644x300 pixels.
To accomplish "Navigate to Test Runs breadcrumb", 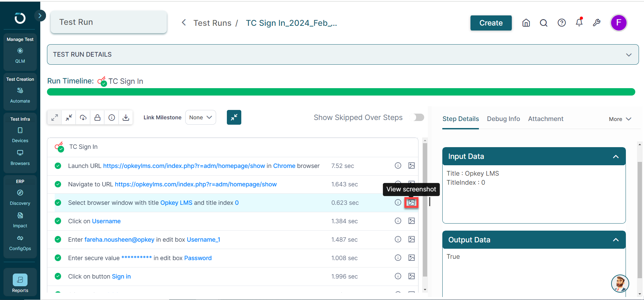I will pos(212,23).
